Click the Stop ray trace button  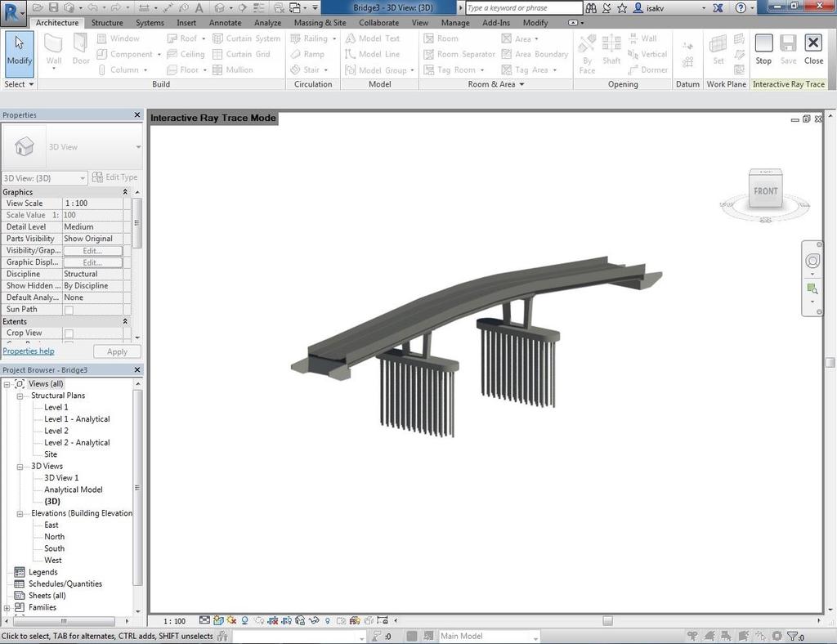click(763, 50)
